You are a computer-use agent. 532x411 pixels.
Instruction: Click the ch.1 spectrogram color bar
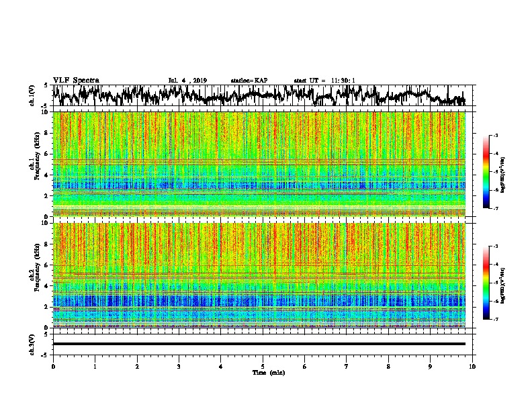tap(486, 172)
